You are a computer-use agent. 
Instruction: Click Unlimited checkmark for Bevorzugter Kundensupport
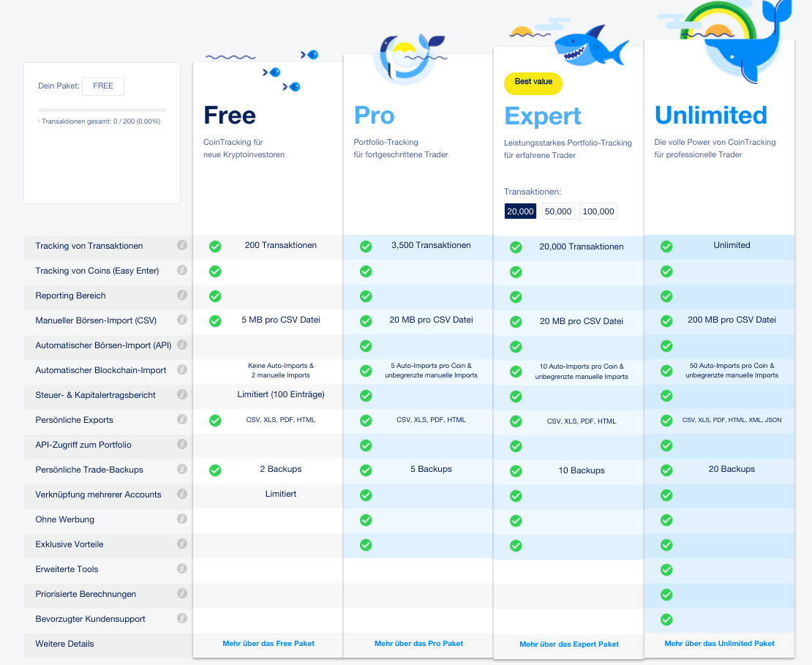[x=666, y=620]
